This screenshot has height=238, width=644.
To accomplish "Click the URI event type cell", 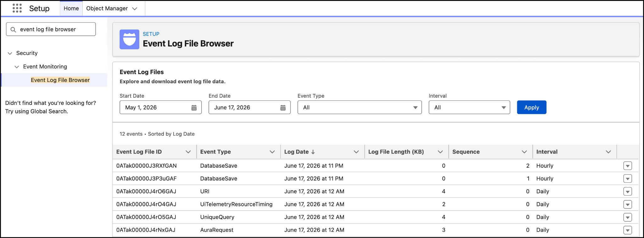I will click(205, 192).
